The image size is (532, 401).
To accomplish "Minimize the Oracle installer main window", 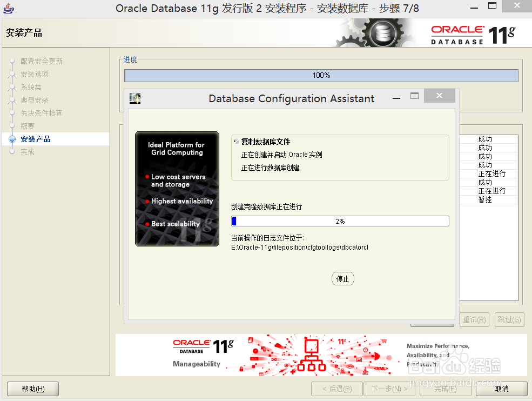I will (x=474, y=8).
